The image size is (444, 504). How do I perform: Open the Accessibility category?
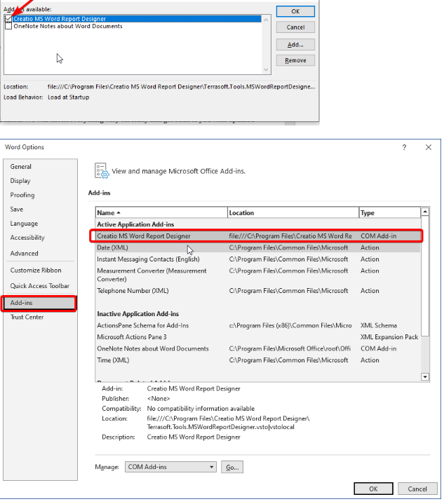27,238
